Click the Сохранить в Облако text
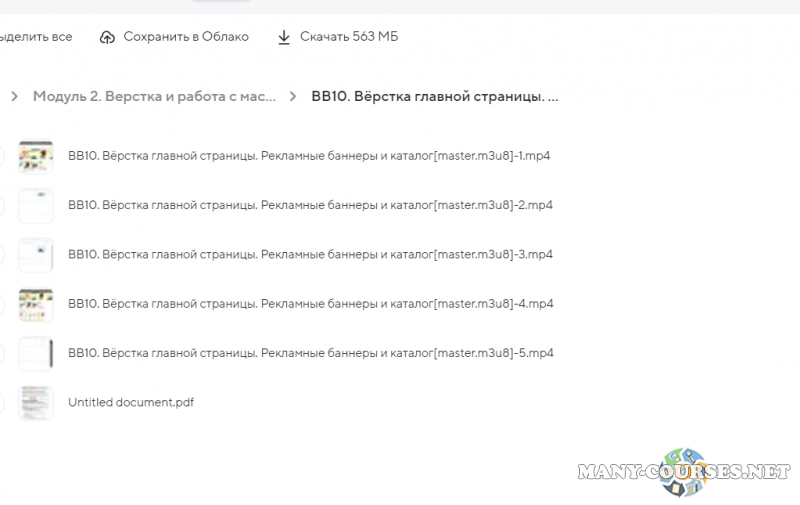The width and height of the screenshot is (800, 505). click(186, 37)
